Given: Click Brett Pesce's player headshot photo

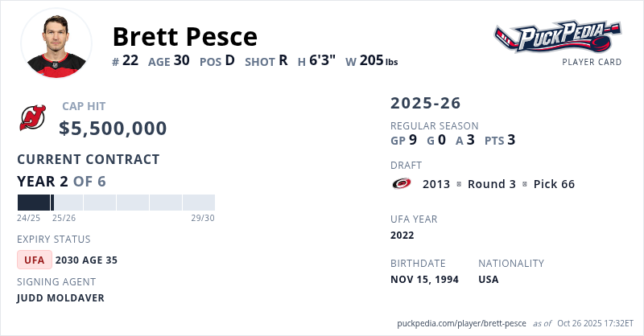Looking at the screenshot, I should pyautogui.click(x=56, y=43).
